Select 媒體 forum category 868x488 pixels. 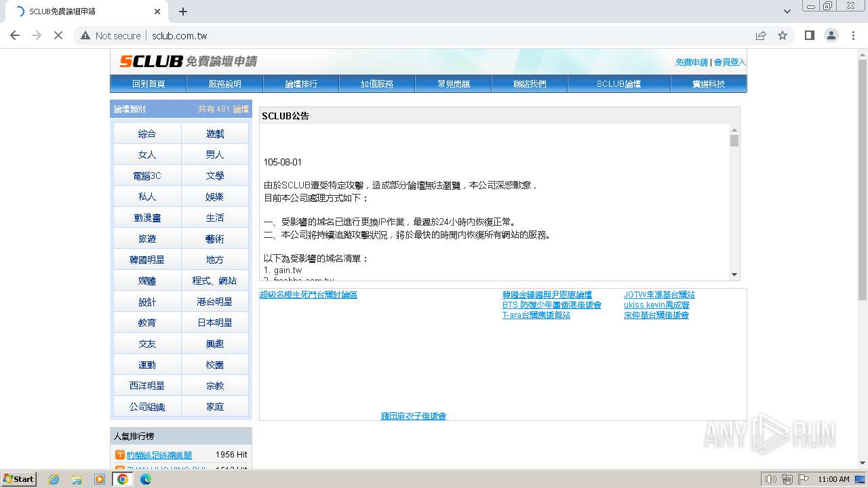pos(147,281)
